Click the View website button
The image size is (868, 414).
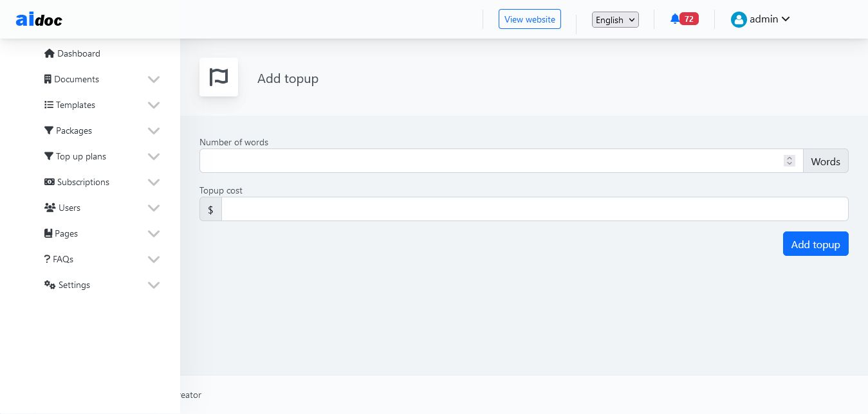click(530, 19)
